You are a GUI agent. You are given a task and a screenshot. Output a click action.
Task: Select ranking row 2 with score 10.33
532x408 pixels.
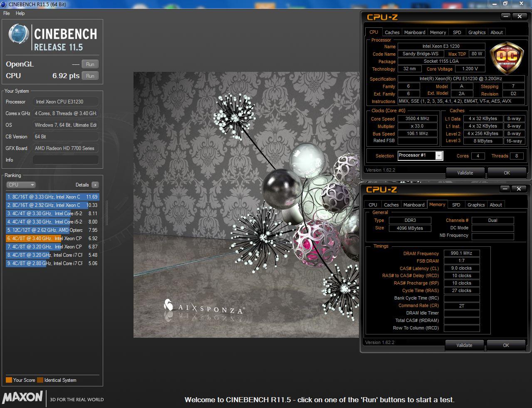point(52,205)
